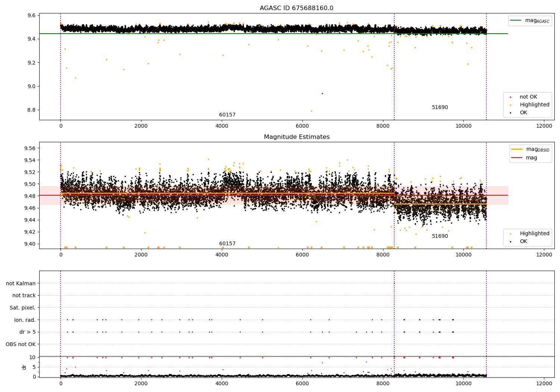Screen dimensions: 560x392
Task: Click the red line swatch beside "mag" legend
Action: point(517,158)
